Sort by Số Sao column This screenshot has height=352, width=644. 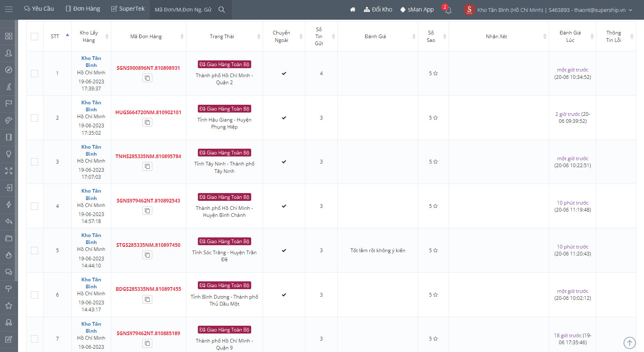(x=433, y=37)
